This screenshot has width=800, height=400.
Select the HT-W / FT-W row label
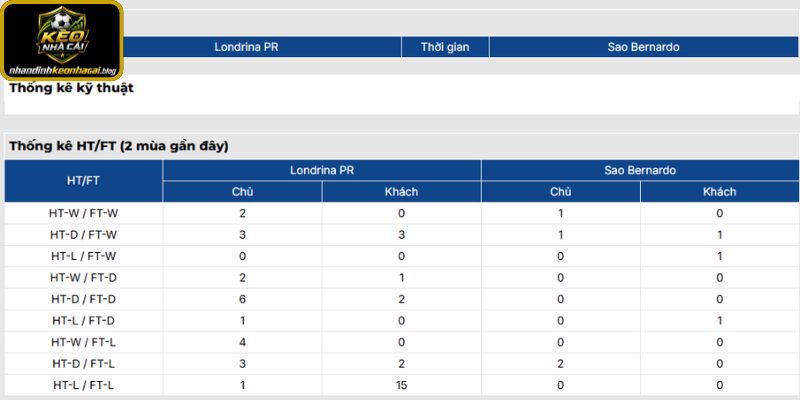click(x=83, y=213)
